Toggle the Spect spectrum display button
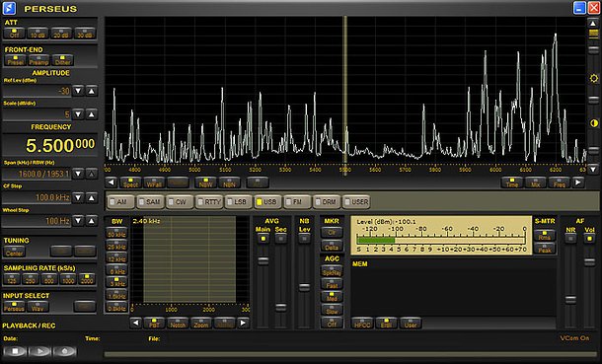This screenshot has width=602, height=364. pyautogui.click(x=130, y=182)
